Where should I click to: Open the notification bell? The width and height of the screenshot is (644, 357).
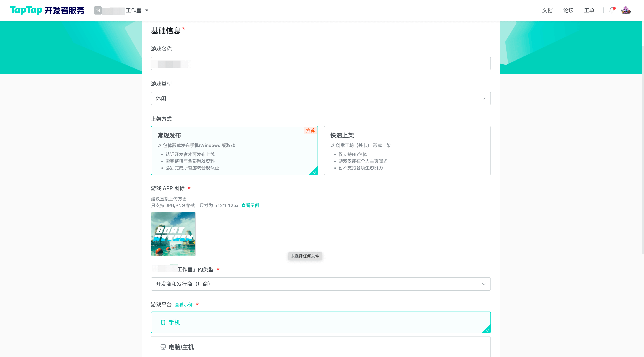612,10
